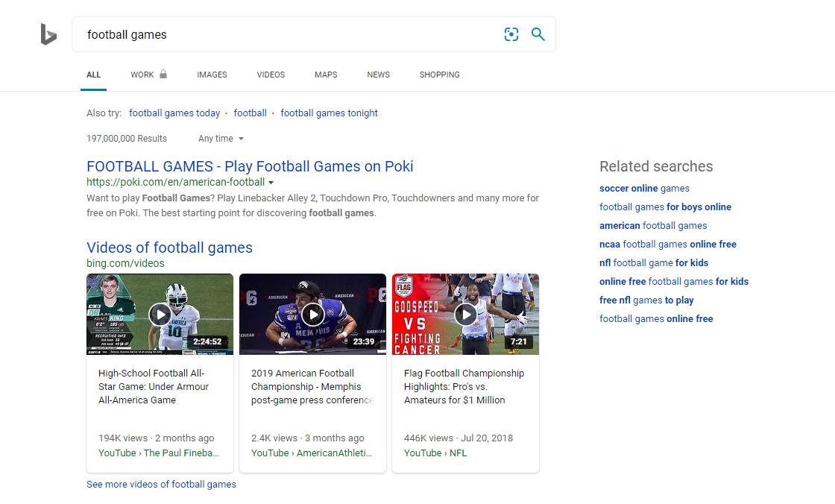835x504 pixels.
Task: Play the High-School Football All-Star video
Action: tap(160, 315)
